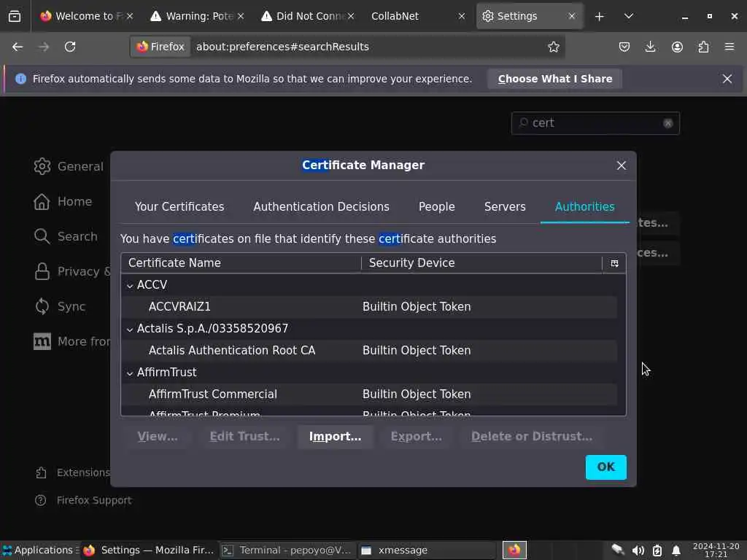Collapse Actalis S.p.A./03358520967 group

click(130, 330)
